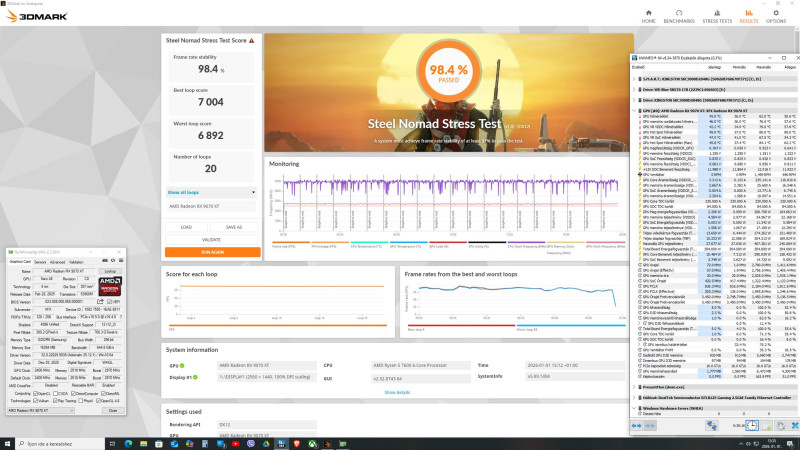This screenshot has width=800, height=450.
Task: Click the SAVE AS button
Action: (234, 227)
